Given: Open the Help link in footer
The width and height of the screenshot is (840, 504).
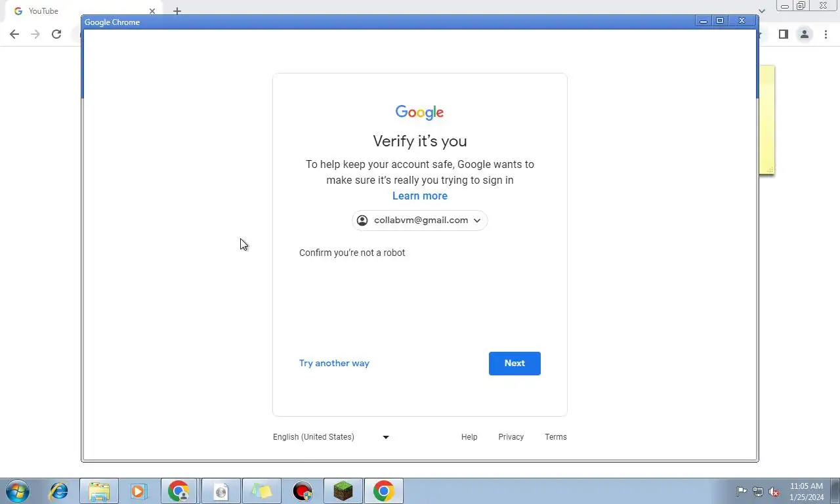Looking at the screenshot, I should tap(469, 437).
